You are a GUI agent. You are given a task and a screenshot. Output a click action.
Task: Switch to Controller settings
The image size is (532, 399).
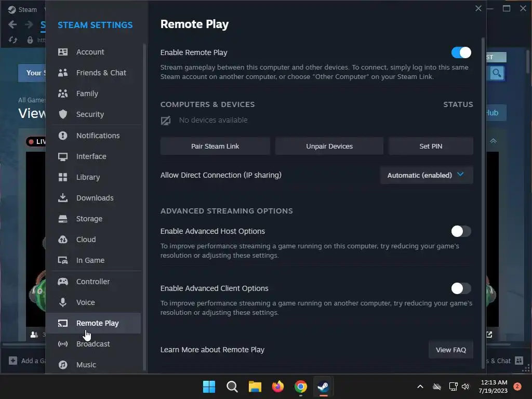tap(93, 282)
